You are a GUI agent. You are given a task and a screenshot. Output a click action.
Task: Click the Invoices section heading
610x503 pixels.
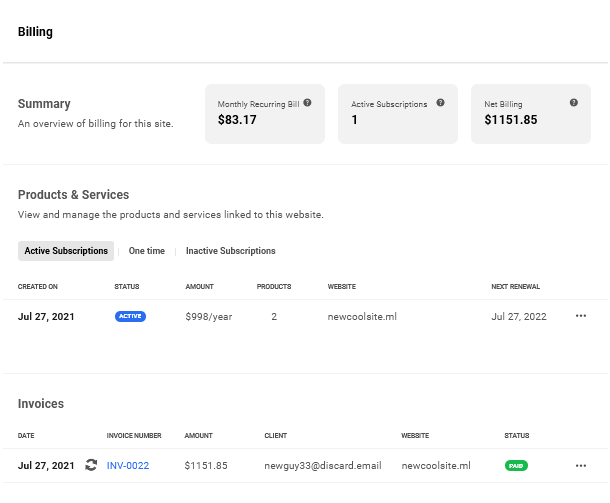[41, 404]
